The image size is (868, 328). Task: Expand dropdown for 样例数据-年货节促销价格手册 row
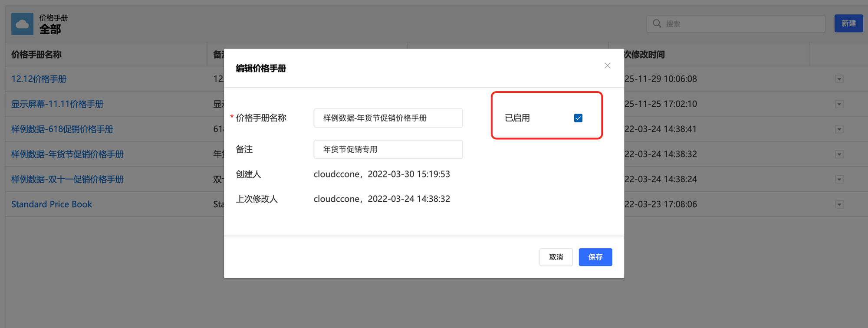click(x=839, y=154)
